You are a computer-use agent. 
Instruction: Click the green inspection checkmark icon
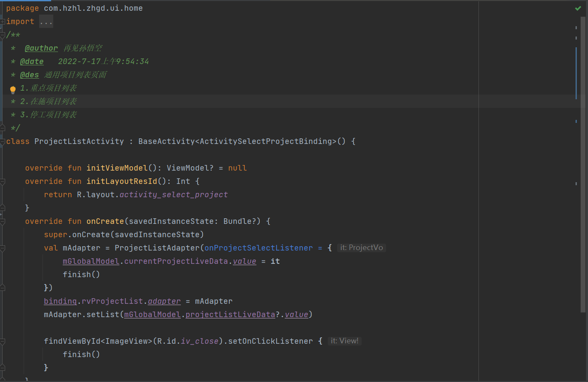pyautogui.click(x=578, y=8)
